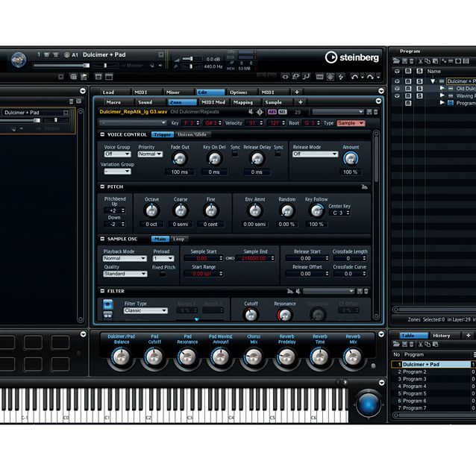Open the Mapping sub-tab
The image size is (476, 476).
click(x=245, y=103)
